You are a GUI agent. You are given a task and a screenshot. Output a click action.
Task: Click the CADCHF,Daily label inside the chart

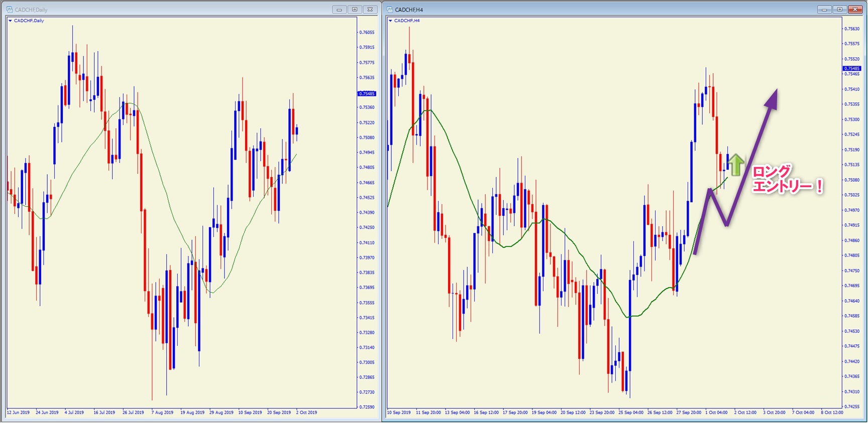(x=29, y=21)
